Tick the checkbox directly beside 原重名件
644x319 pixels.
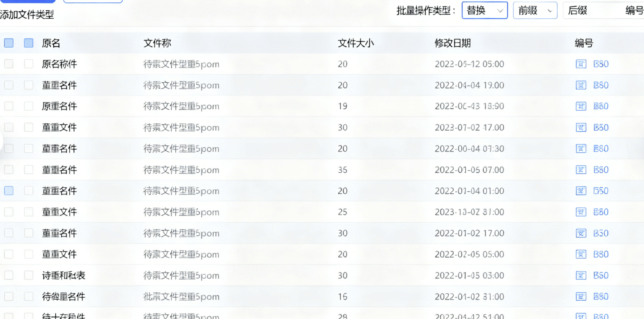click(29, 106)
